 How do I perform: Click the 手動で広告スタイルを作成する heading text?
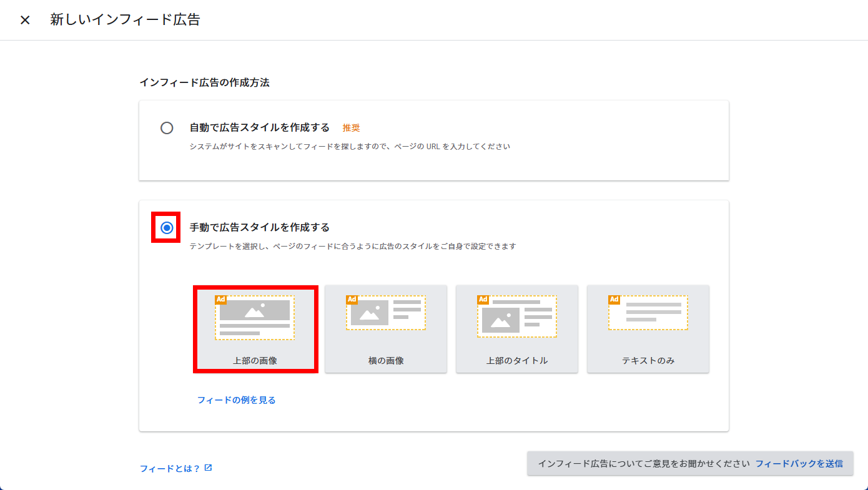(259, 227)
